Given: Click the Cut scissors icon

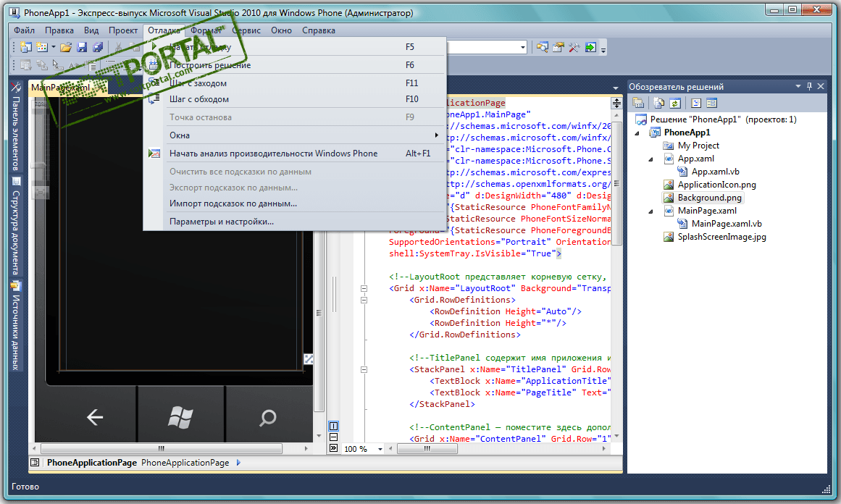Looking at the screenshot, I should (118, 48).
